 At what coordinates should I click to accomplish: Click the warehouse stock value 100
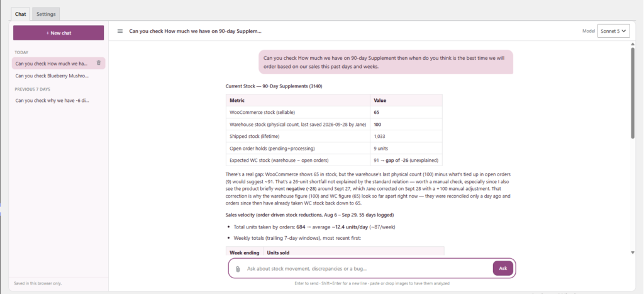[x=406, y=124]
